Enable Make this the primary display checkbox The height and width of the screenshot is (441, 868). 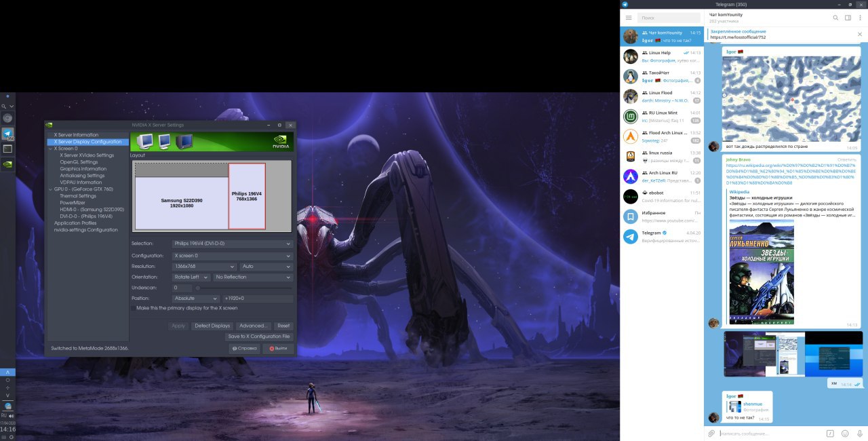(x=134, y=308)
